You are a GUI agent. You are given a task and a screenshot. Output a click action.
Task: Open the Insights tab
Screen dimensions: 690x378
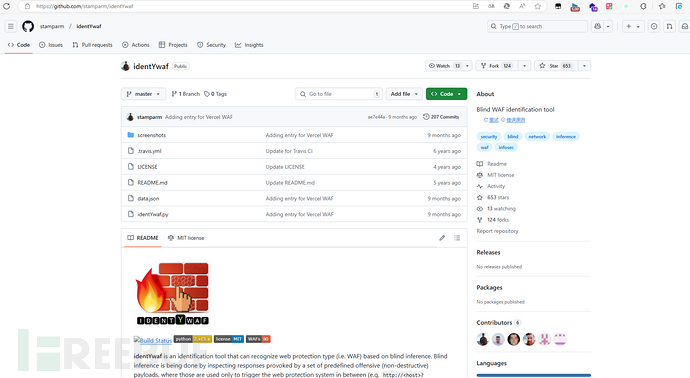tap(249, 45)
